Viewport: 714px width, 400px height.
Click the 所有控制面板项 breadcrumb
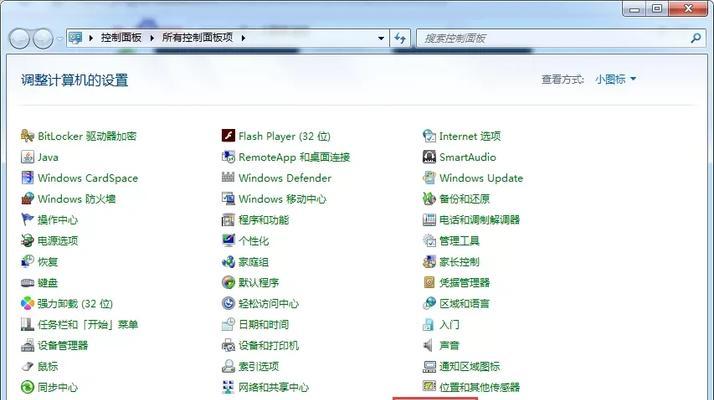(197, 38)
